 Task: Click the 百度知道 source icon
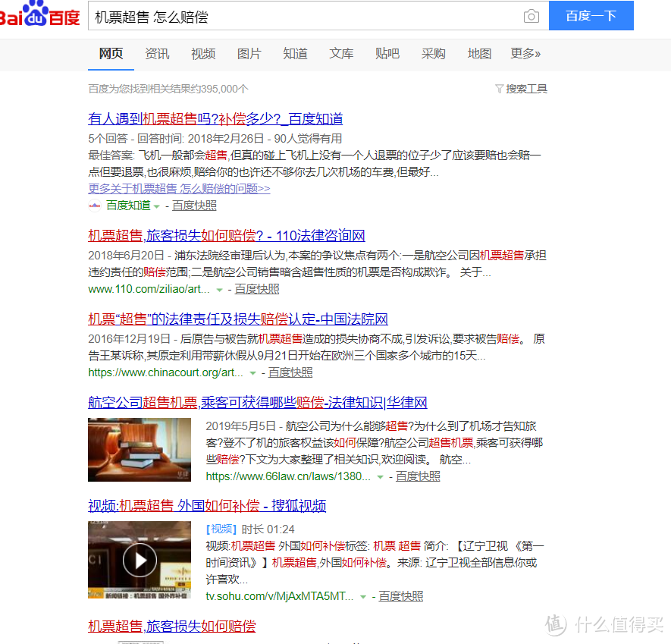tap(95, 206)
